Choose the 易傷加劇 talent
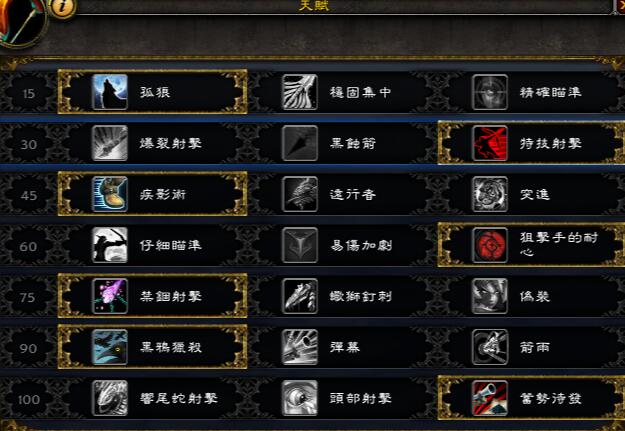This screenshot has height=431, width=625. pos(343,245)
